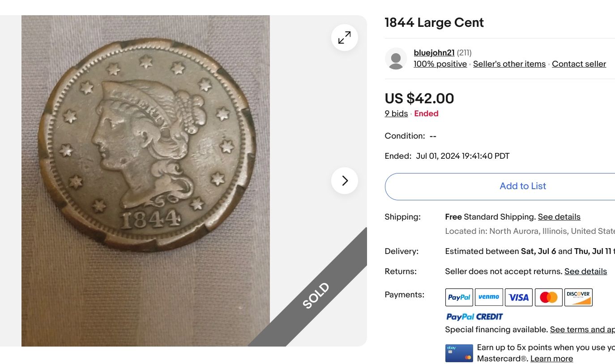Open the bluejohn21 seller profile
This screenshot has height=364, width=615.
click(434, 53)
